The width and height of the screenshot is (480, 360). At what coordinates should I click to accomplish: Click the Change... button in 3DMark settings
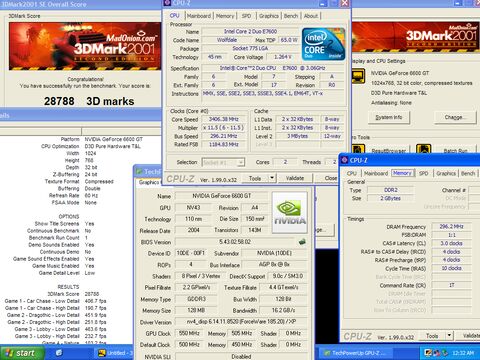455,117
